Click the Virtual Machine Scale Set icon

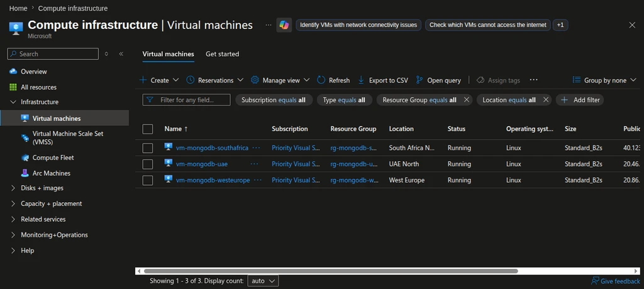[25, 138]
